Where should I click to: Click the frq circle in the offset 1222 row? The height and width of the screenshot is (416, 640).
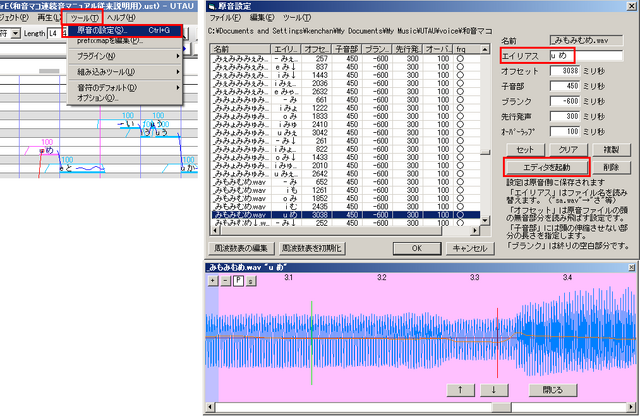tap(460, 108)
